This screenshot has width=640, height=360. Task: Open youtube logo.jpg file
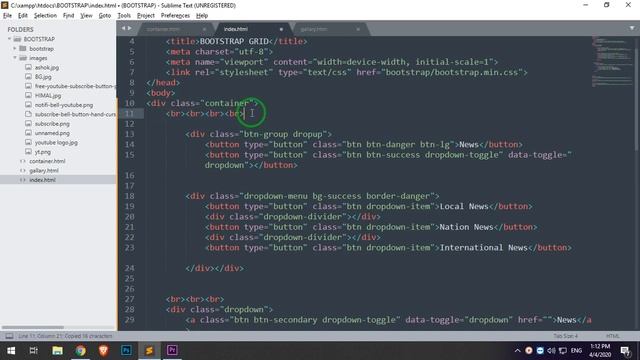56,142
